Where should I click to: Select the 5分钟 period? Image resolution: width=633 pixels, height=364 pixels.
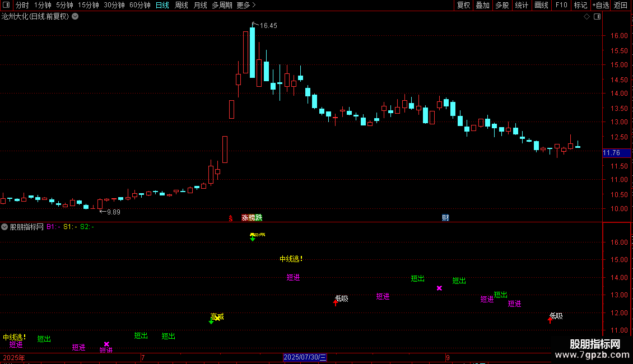[64, 5]
